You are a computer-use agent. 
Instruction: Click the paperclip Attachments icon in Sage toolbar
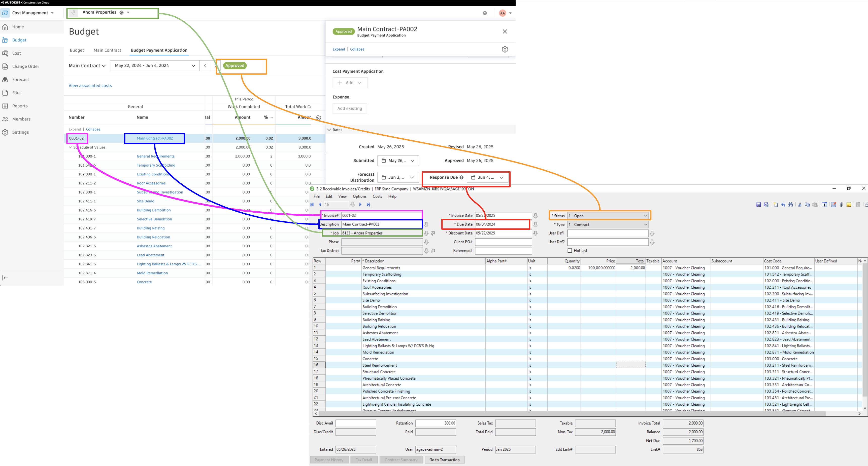[841, 205]
